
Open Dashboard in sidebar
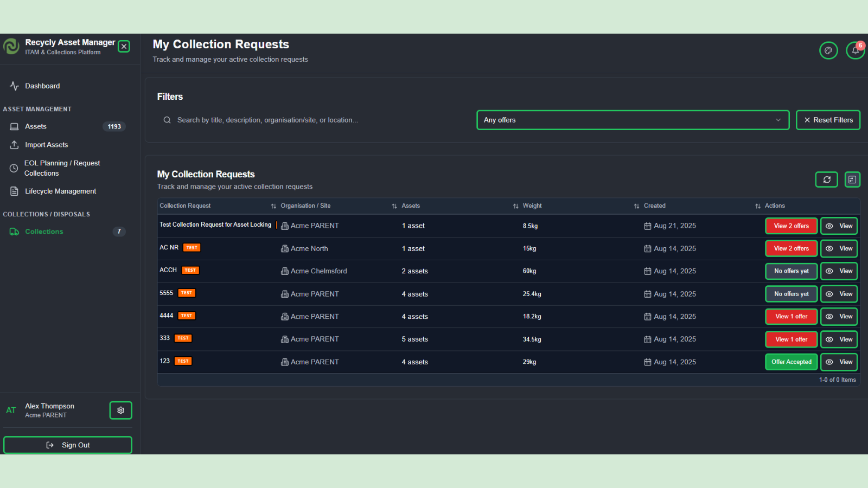click(x=42, y=86)
